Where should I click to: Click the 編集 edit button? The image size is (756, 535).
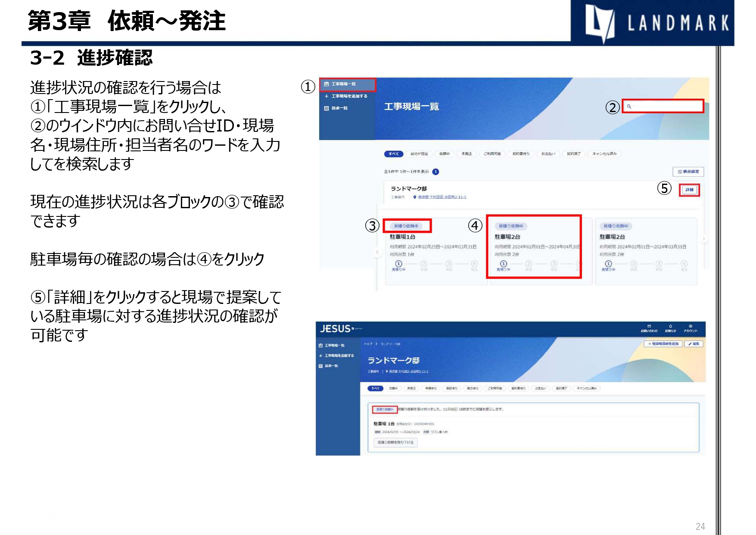pos(694,344)
